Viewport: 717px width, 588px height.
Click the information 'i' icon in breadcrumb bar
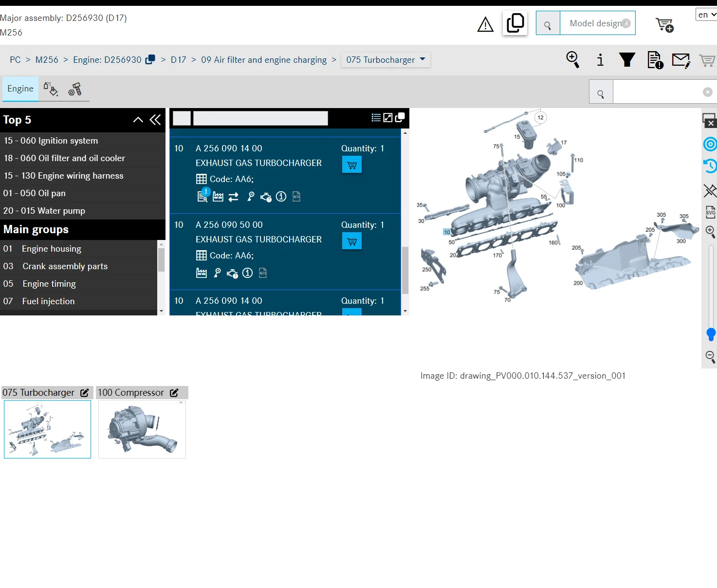pos(600,60)
